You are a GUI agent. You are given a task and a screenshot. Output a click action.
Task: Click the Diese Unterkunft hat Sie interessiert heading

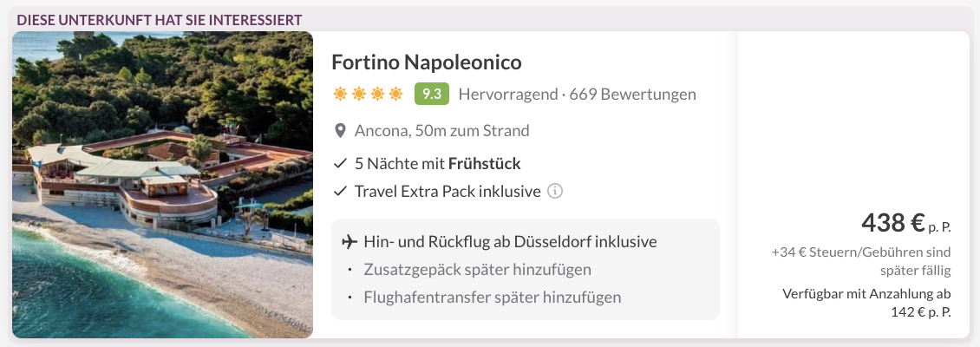(160, 19)
